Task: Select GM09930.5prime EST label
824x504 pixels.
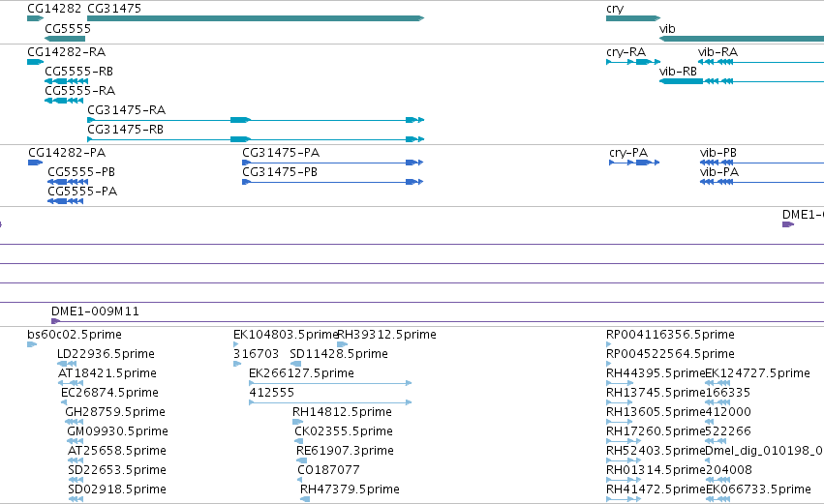Action: click(x=118, y=431)
